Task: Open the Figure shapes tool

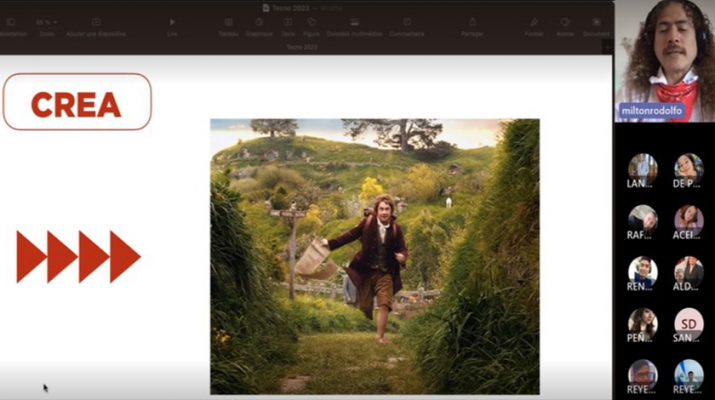Action: pyautogui.click(x=312, y=23)
